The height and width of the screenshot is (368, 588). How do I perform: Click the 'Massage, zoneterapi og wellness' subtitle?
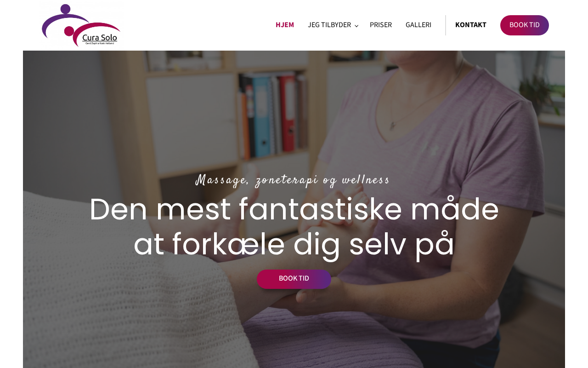point(293,180)
